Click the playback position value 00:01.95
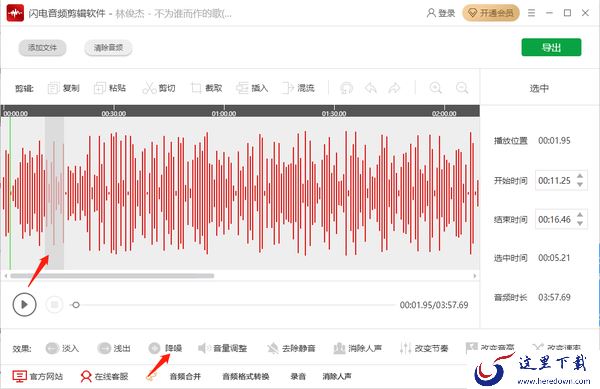This screenshot has width=600, height=389. [554, 140]
